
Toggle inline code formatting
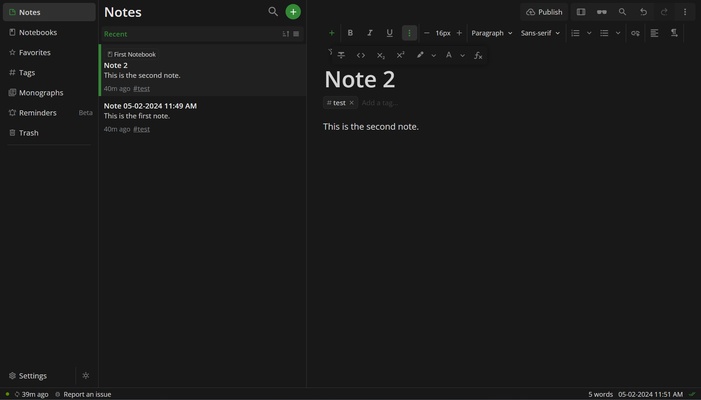point(361,55)
